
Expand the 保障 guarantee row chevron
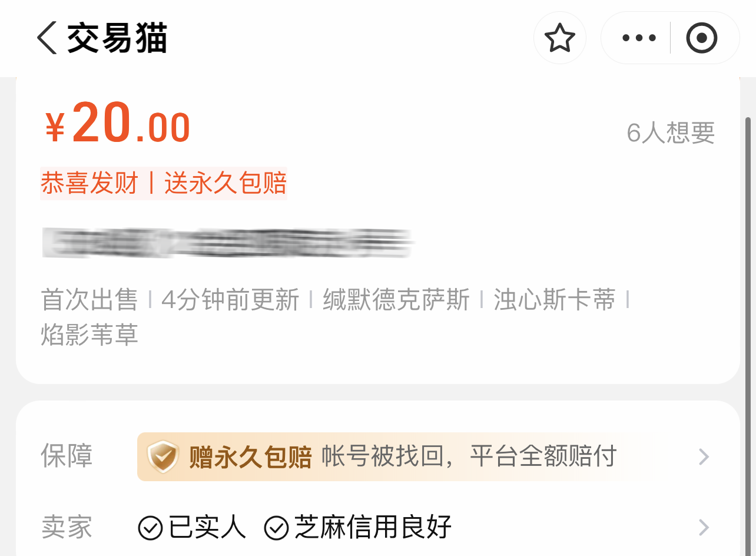click(x=704, y=456)
